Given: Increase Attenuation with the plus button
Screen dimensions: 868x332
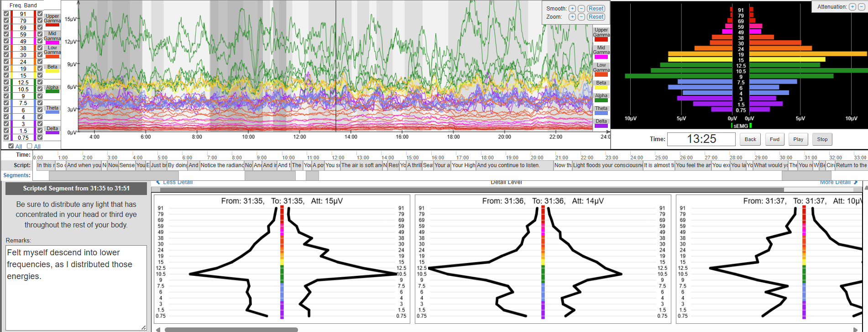Looking at the screenshot, I should [852, 7].
